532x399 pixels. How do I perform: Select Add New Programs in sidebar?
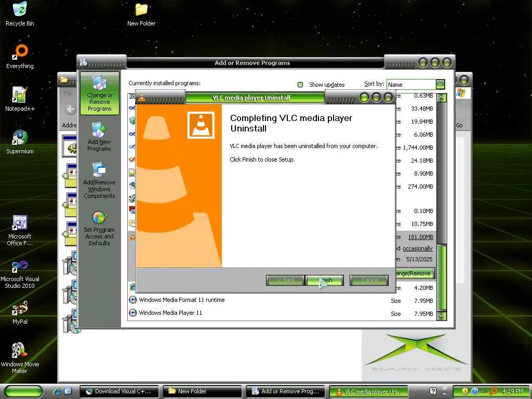coord(99,137)
